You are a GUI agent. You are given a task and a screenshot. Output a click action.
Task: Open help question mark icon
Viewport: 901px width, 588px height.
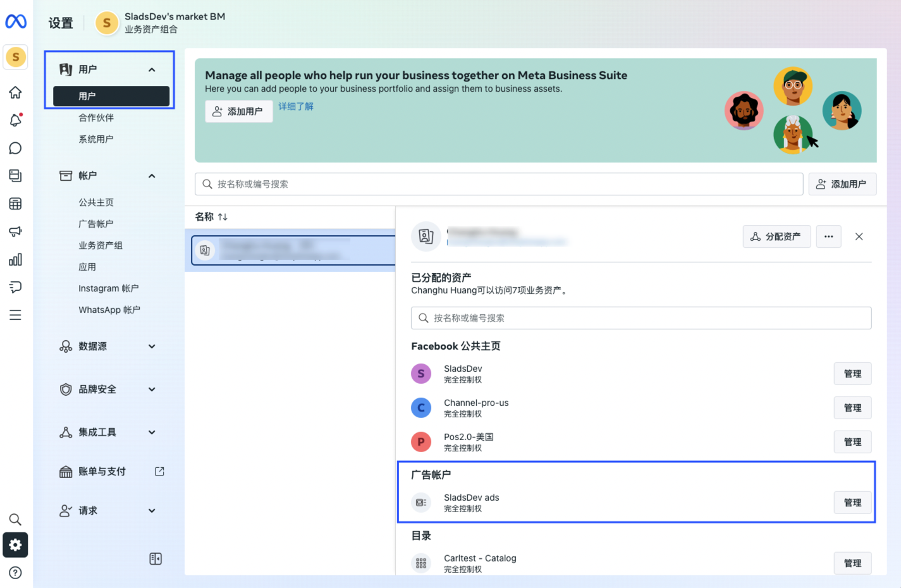(15, 573)
